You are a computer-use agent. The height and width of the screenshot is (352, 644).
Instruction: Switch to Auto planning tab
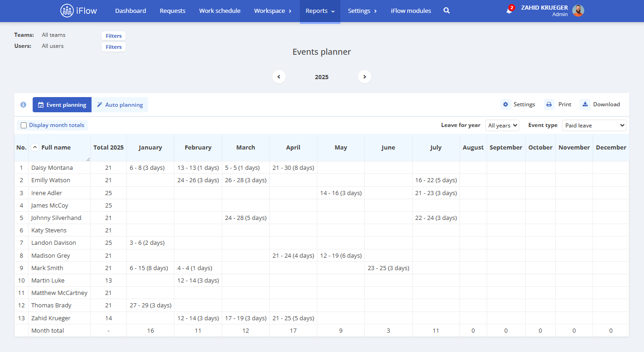(x=120, y=105)
